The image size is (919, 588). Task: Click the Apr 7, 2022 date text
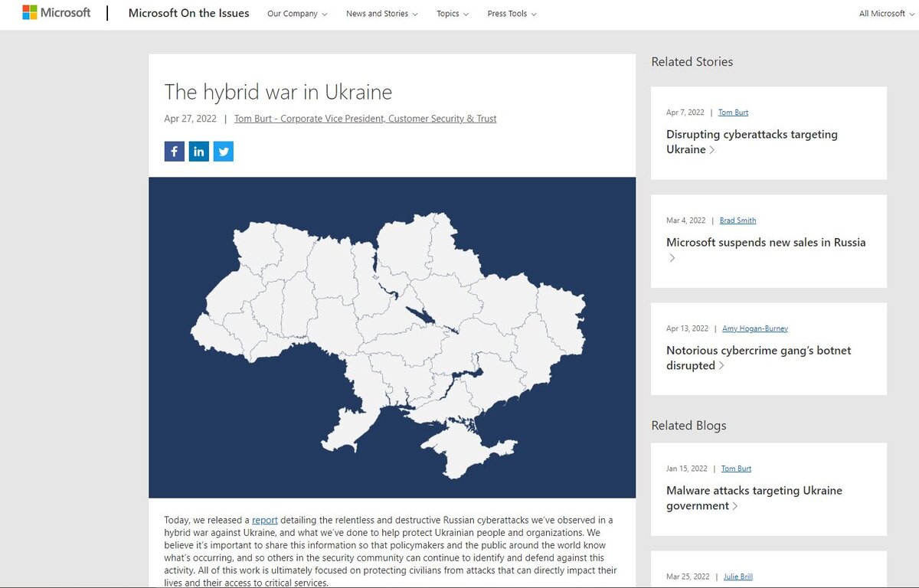(x=685, y=113)
